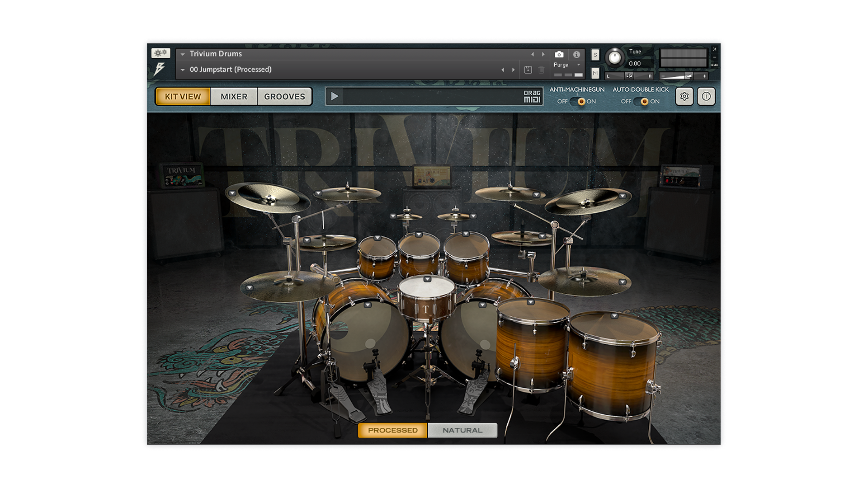Open the circled info button next to the gear
The width and height of the screenshot is (868, 488).
[706, 96]
